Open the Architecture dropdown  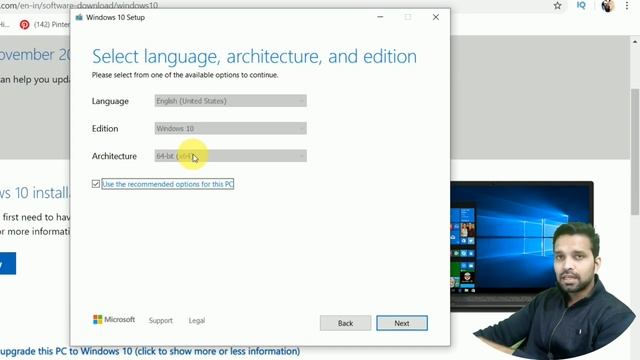click(231, 156)
